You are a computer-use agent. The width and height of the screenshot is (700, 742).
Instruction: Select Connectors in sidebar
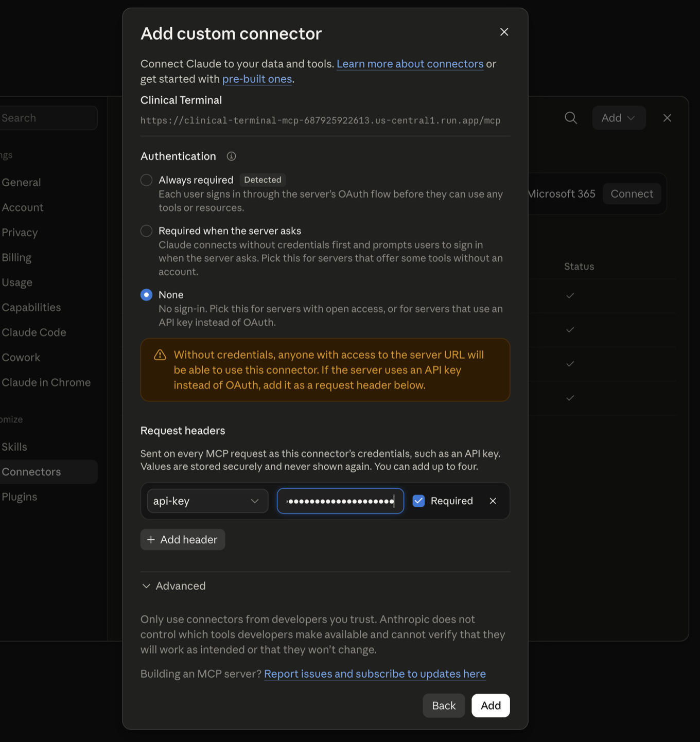point(48,472)
